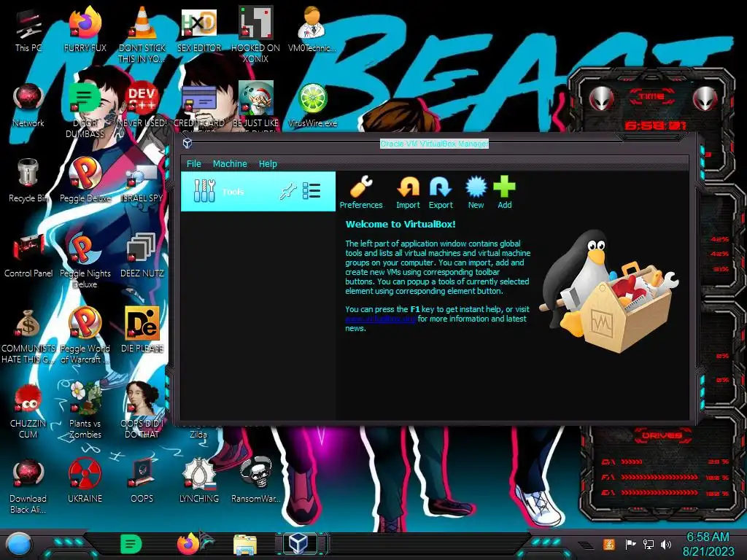Image resolution: width=747 pixels, height=560 pixels.
Task: Click the VirtualBox taskbar button
Action: click(300, 544)
